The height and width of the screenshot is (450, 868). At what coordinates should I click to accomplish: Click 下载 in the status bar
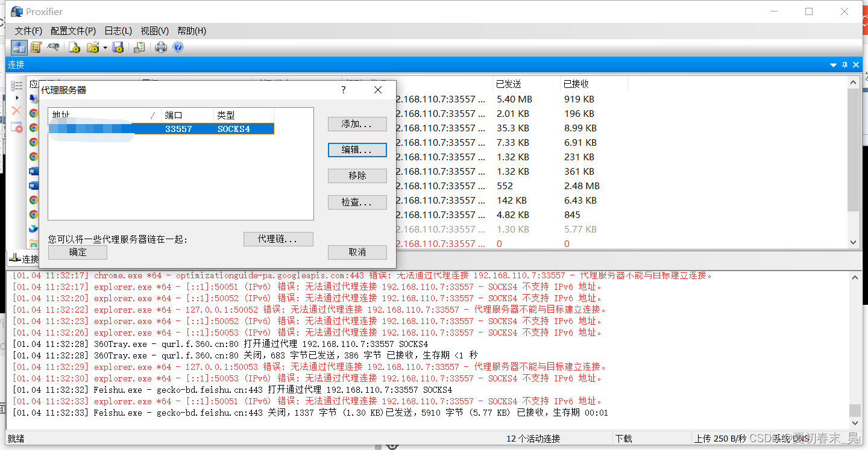[624, 439]
